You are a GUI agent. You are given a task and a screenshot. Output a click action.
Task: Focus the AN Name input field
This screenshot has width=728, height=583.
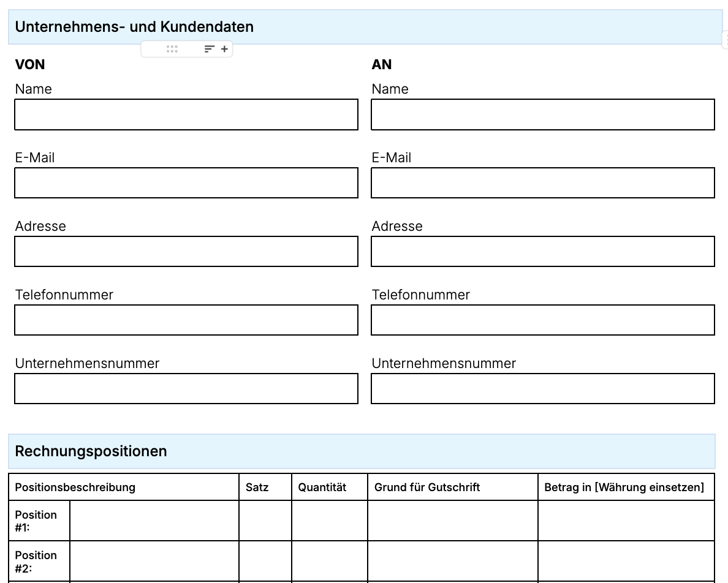pos(543,115)
